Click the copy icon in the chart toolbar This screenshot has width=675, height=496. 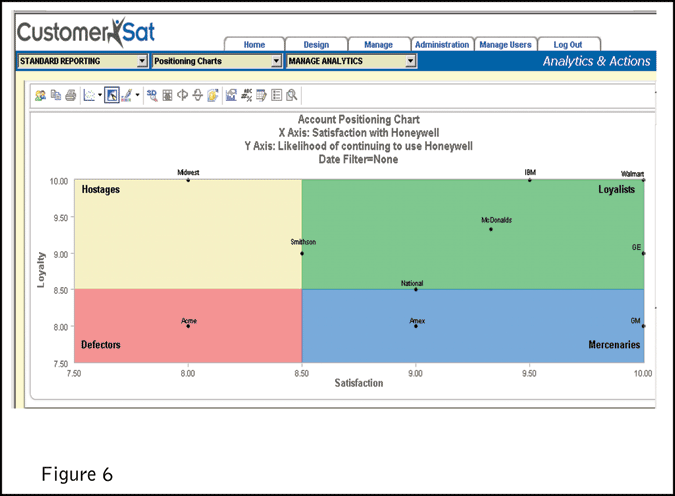click(55, 96)
